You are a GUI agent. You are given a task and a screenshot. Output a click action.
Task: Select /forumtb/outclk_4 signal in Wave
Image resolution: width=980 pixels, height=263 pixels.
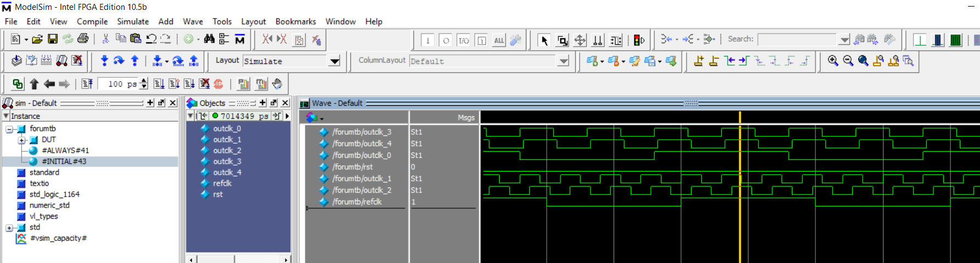[361, 144]
